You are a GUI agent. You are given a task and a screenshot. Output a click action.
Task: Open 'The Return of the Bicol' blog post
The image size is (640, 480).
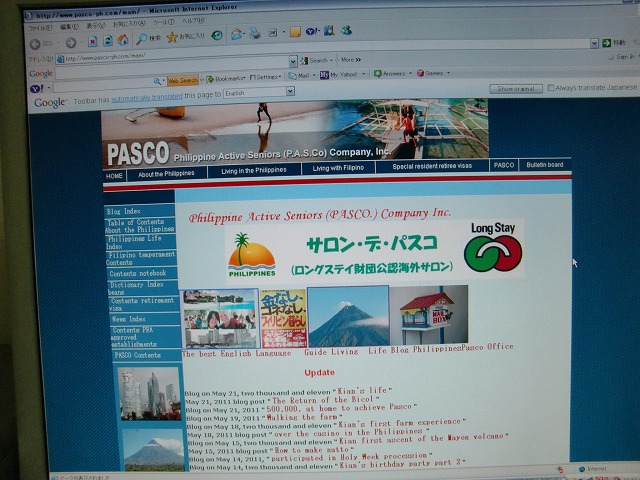(x=323, y=400)
